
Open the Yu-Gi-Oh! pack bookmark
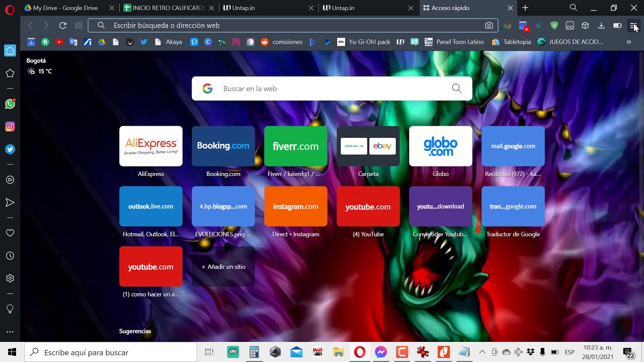(x=364, y=42)
